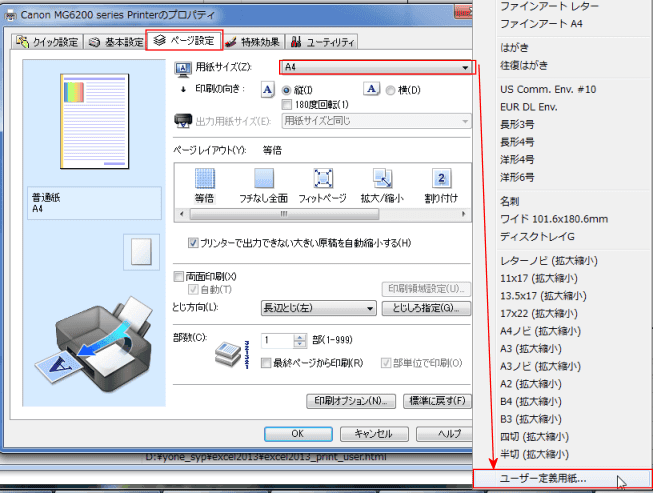Open the ユーティリティ tab
653x493 pixels.
pyautogui.click(x=322, y=42)
